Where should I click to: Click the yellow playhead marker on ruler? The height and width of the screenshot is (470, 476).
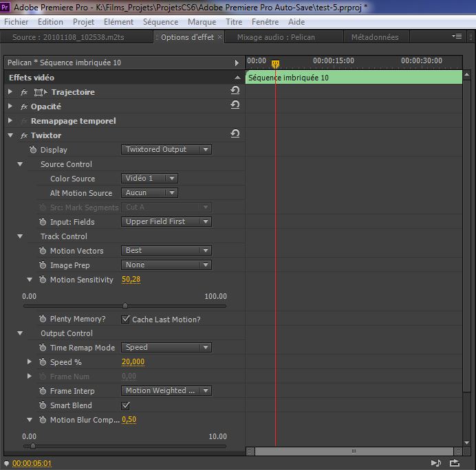pos(275,64)
